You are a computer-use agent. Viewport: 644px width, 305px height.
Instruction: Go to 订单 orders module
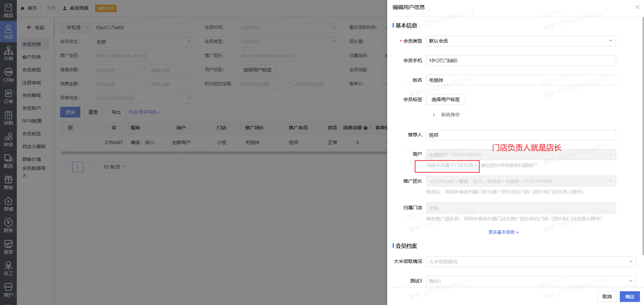pos(8,97)
